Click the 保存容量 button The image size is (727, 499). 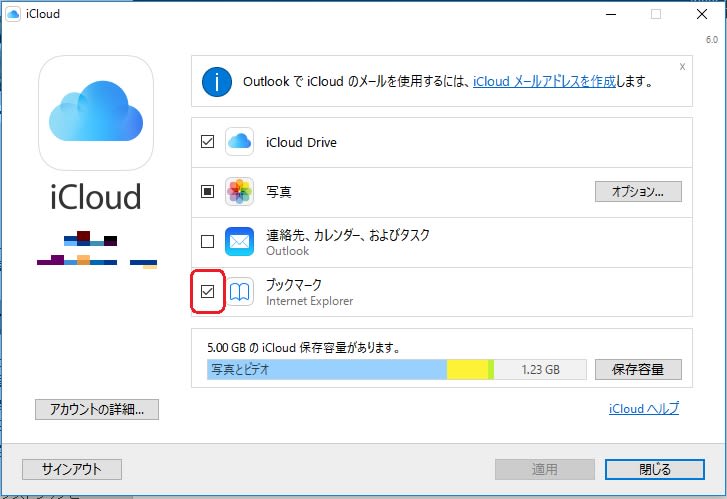[x=638, y=370]
